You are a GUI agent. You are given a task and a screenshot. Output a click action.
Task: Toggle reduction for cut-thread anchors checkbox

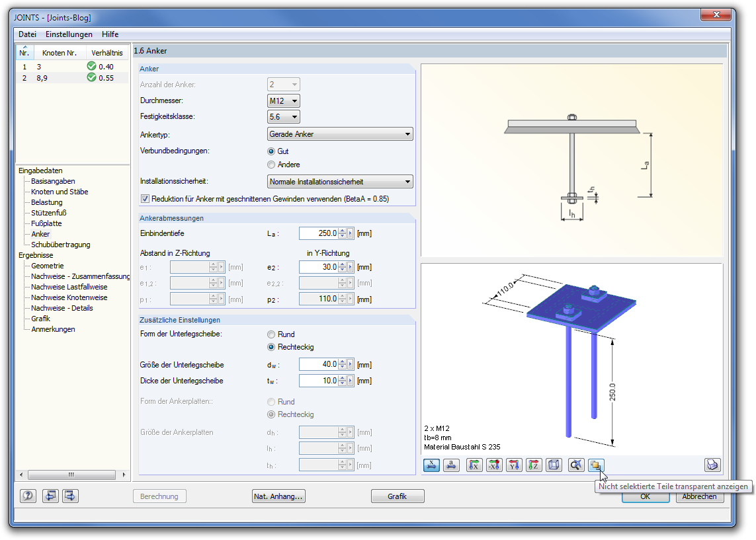pyautogui.click(x=145, y=198)
